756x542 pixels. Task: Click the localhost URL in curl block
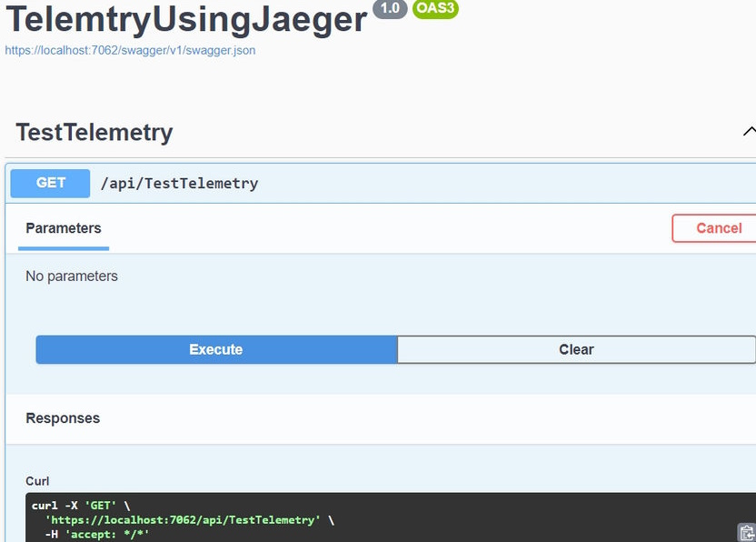click(x=183, y=520)
